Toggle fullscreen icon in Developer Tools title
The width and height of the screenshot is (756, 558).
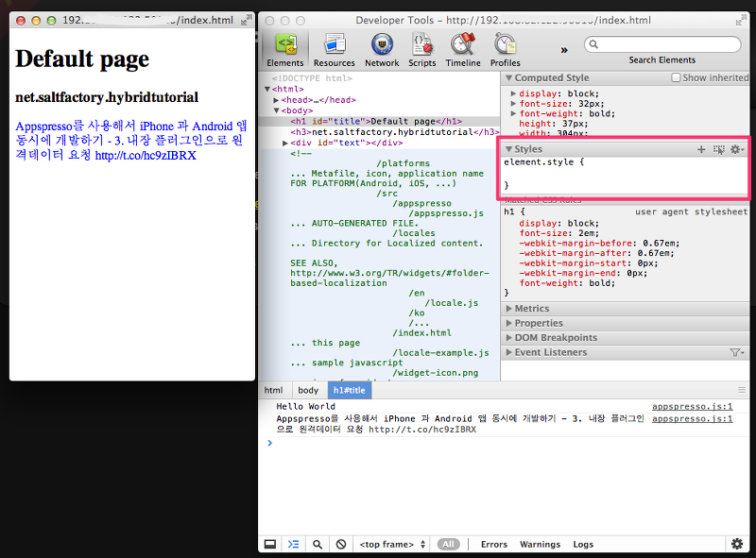click(x=741, y=20)
